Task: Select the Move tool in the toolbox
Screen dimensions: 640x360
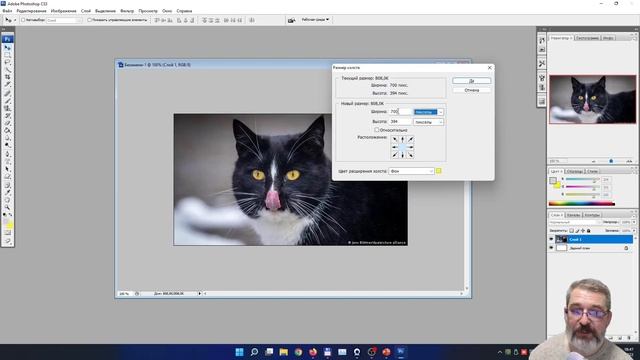Action: [x=7, y=48]
